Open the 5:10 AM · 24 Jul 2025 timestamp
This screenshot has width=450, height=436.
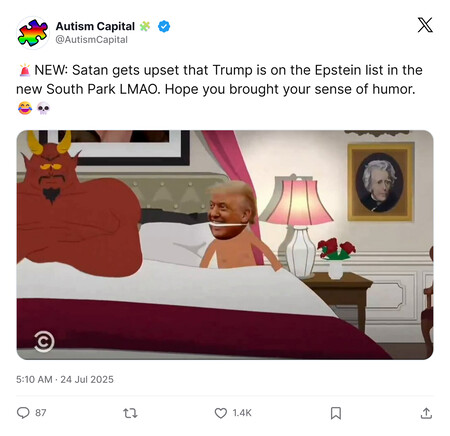click(x=65, y=379)
